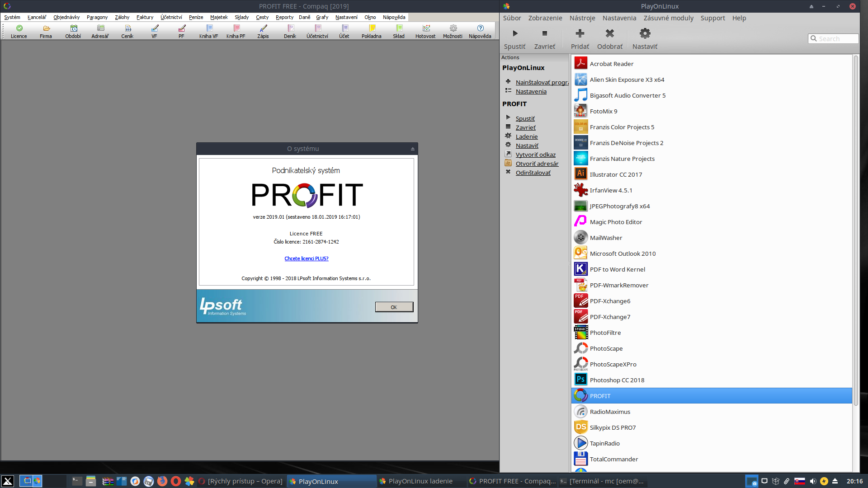
Task: Open the Súbor menu in PlayOnLinux
Action: point(512,18)
